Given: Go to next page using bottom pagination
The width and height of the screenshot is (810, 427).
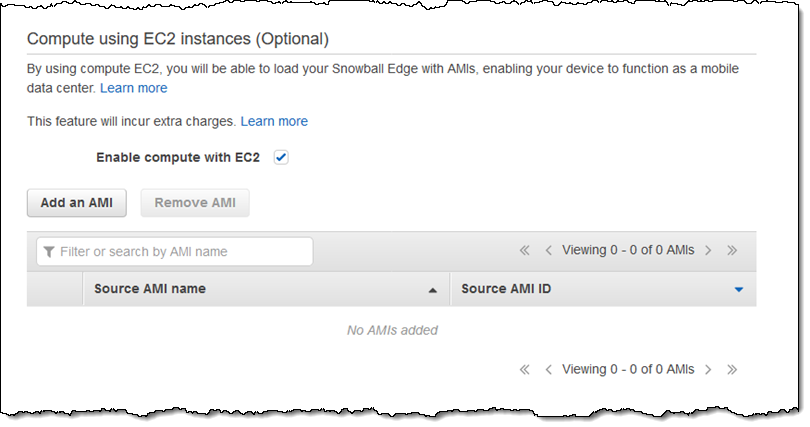Looking at the screenshot, I should 708,369.
